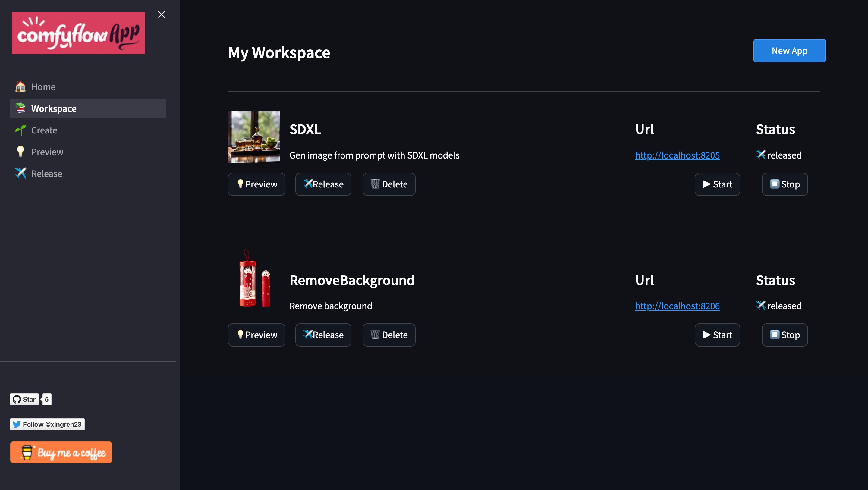Click the books icon beside Workspace
This screenshot has height=490, width=868.
tap(20, 108)
